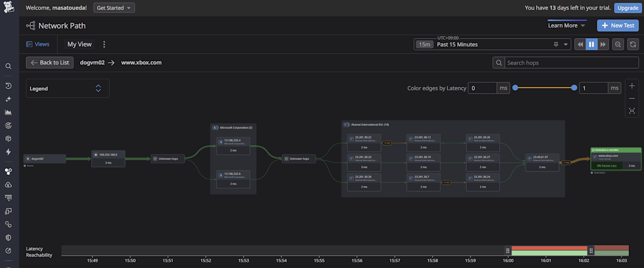This screenshot has height=268, width=644.
Task: Select the first Unknown hops node
Action: [x=167, y=159]
